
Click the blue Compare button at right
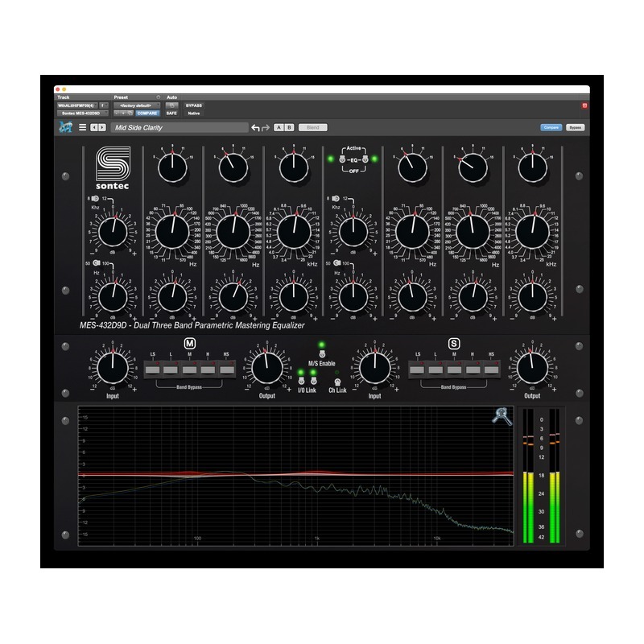pyautogui.click(x=551, y=128)
